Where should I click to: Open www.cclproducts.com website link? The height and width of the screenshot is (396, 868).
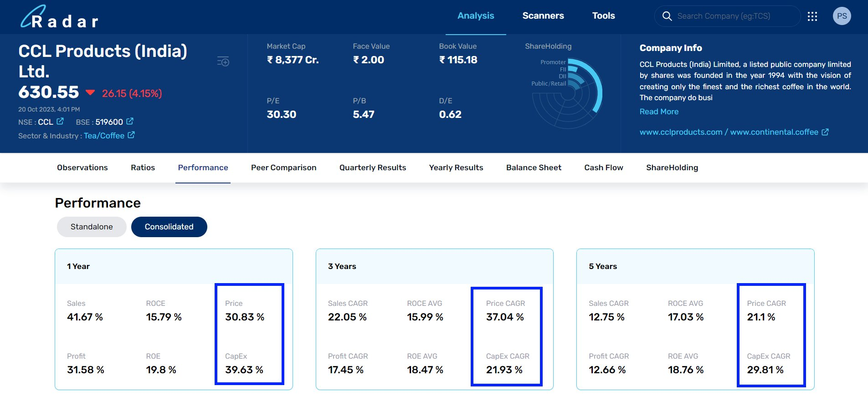(681, 132)
